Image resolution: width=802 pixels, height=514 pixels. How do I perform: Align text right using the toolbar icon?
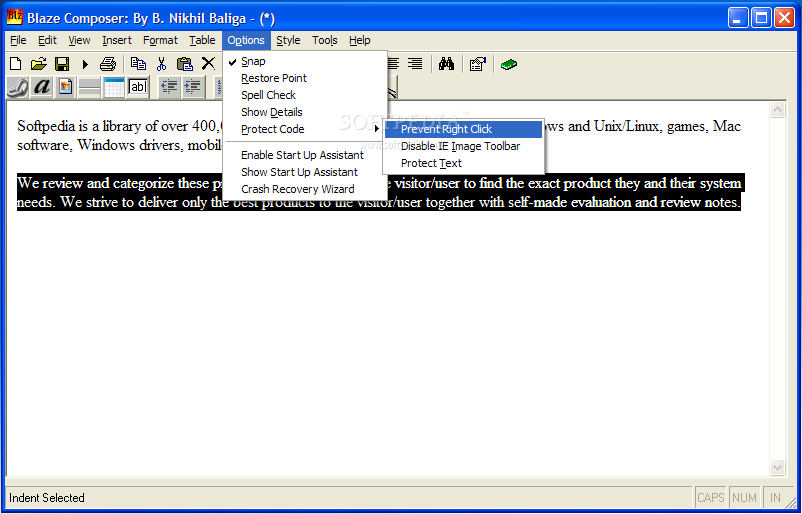click(415, 63)
